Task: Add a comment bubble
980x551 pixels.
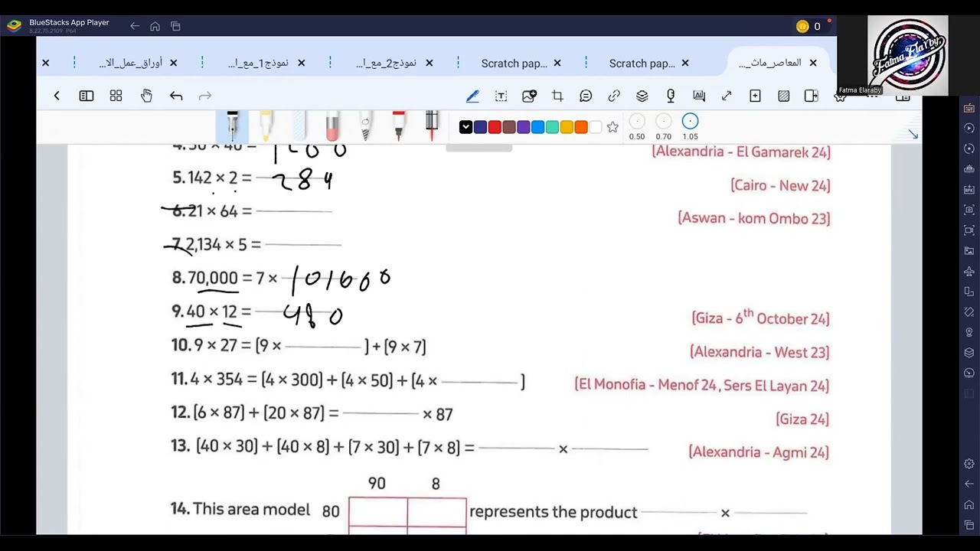Action: point(586,96)
